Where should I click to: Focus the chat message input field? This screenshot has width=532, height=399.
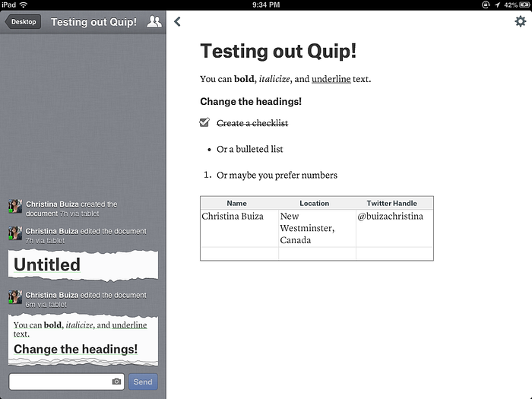click(67, 382)
